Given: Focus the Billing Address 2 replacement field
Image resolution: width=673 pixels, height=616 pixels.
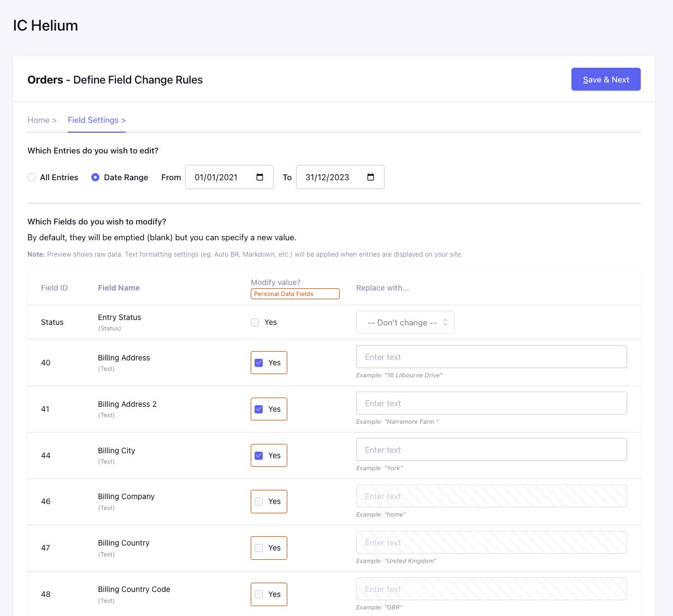Looking at the screenshot, I should (491, 403).
